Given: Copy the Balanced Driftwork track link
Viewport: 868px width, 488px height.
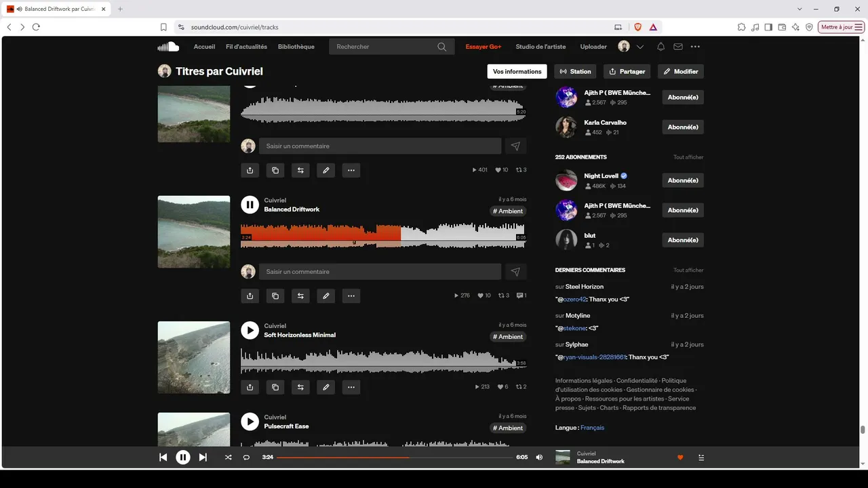Looking at the screenshot, I should tap(275, 296).
